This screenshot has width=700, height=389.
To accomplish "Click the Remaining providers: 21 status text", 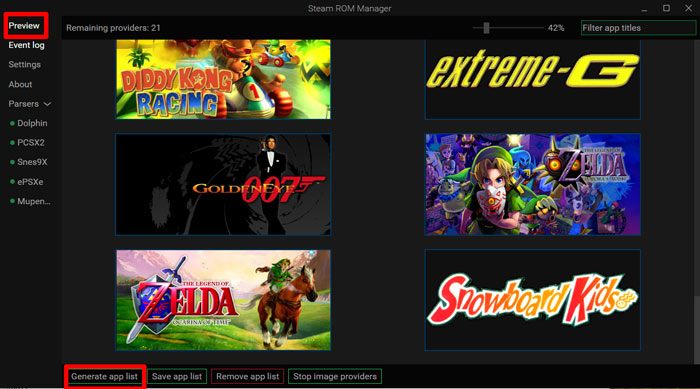I will point(113,28).
